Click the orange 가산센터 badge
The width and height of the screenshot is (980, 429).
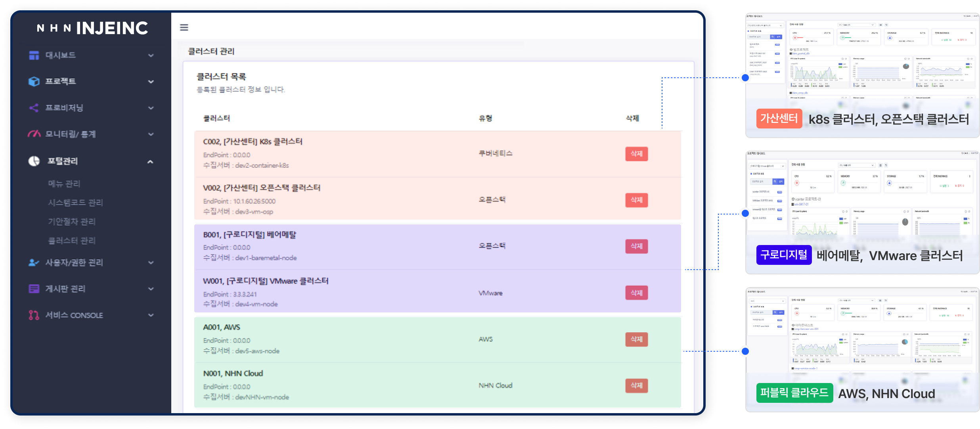click(x=779, y=118)
